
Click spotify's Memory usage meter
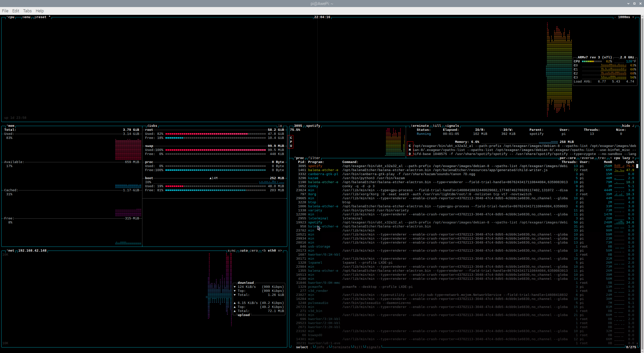click(x=518, y=142)
